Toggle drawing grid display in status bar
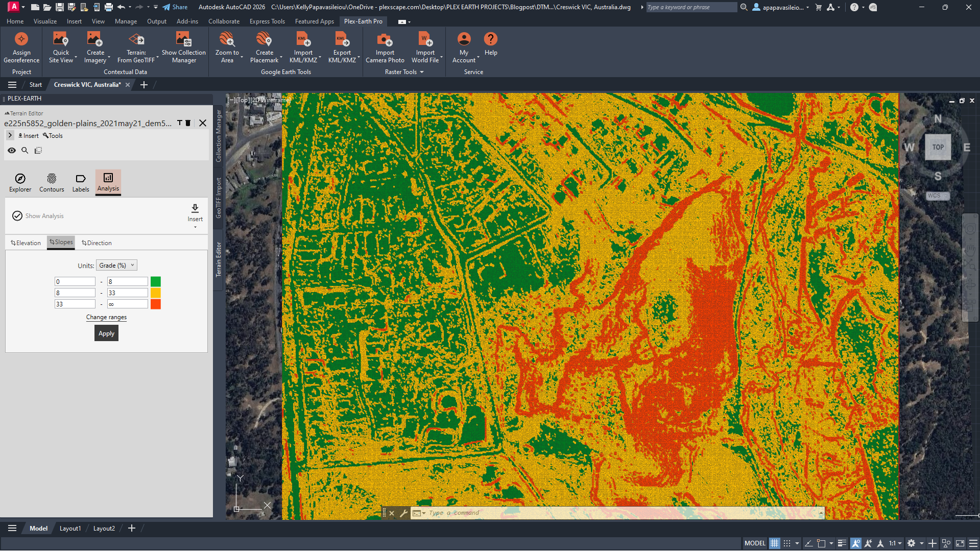This screenshot has height=551, width=980. point(775,543)
